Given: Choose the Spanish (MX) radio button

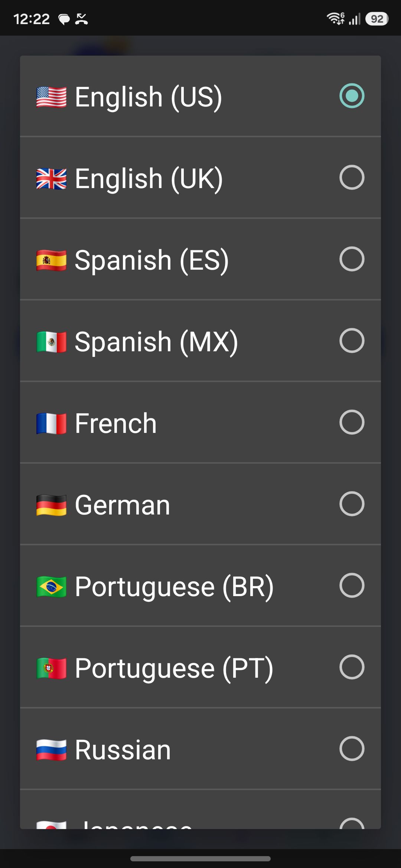Looking at the screenshot, I should (352, 341).
